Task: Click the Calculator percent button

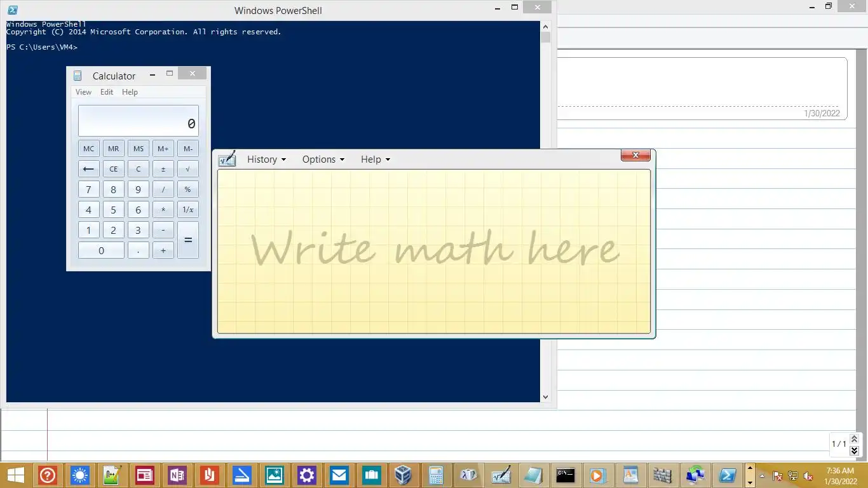Action: coord(188,189)
